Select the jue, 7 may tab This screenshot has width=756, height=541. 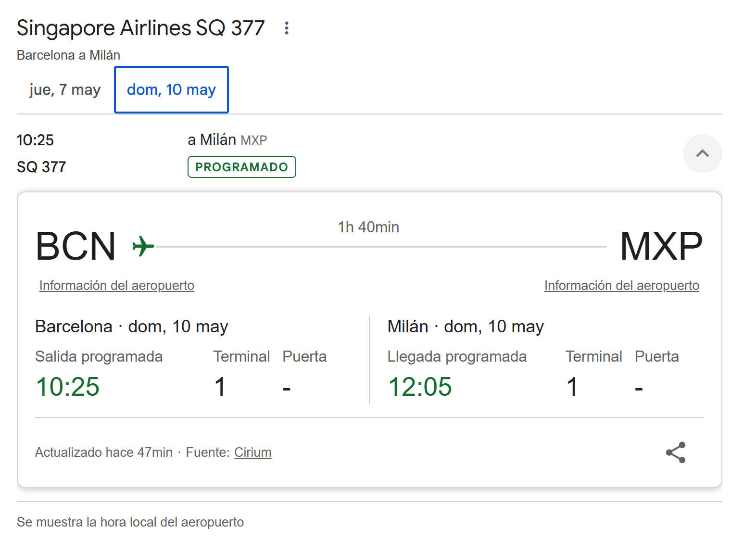pyautogui.click(x=65, y=90)
